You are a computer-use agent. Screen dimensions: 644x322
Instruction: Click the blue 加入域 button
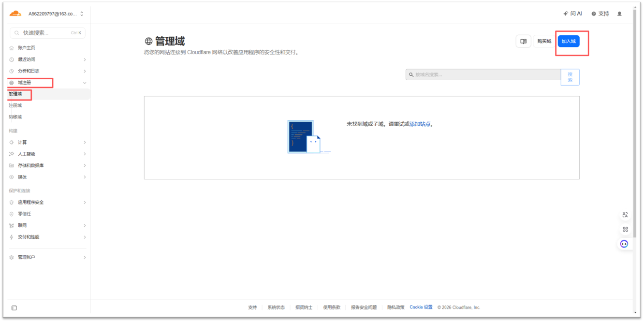coord(569,42)
